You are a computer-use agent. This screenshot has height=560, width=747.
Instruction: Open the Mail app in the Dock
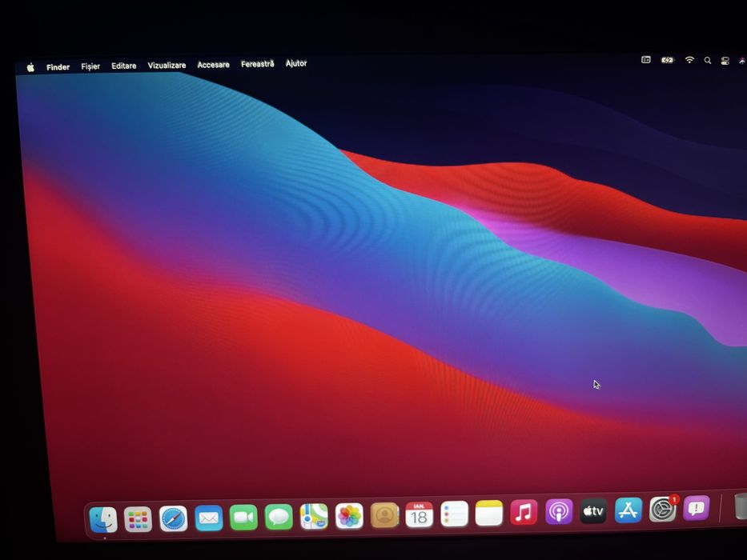click(x=209, y=518)
